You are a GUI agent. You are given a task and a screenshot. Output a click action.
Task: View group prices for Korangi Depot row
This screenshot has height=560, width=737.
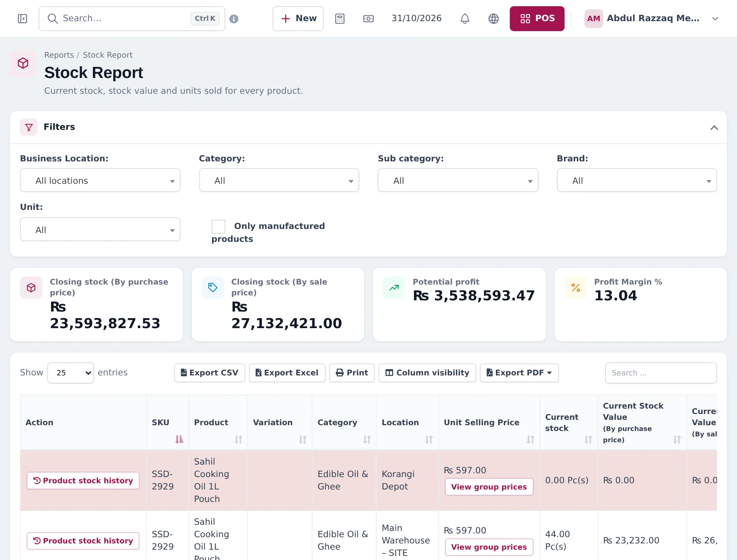tap(489, 487)
